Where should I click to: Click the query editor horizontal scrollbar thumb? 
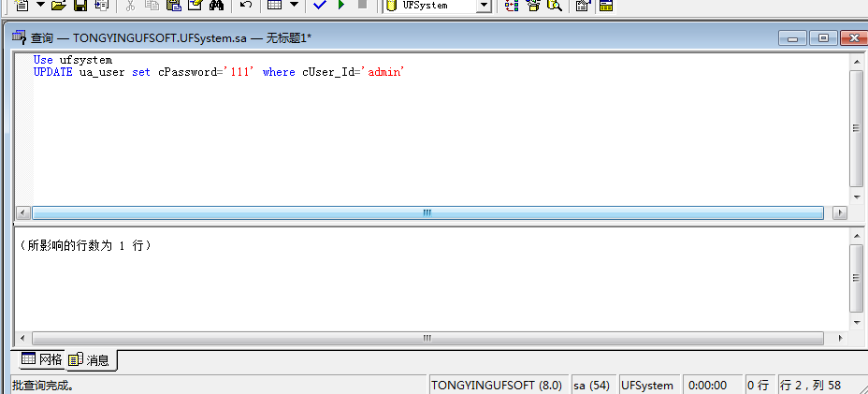[427, 212]
